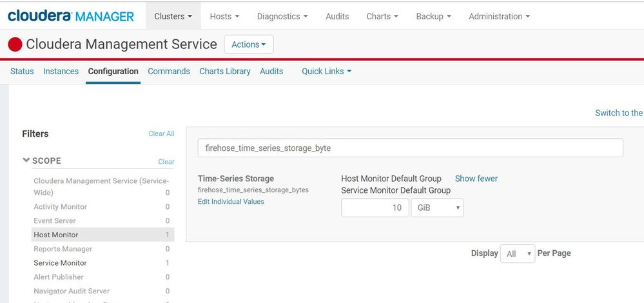644x303 pixels.
Task: Click the configuration search field
Action: (x=410, y=148)
